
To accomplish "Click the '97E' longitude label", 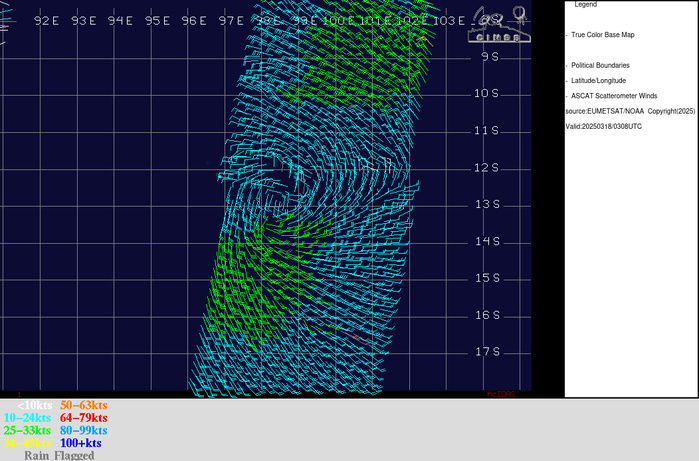I will tap(231, 21).
